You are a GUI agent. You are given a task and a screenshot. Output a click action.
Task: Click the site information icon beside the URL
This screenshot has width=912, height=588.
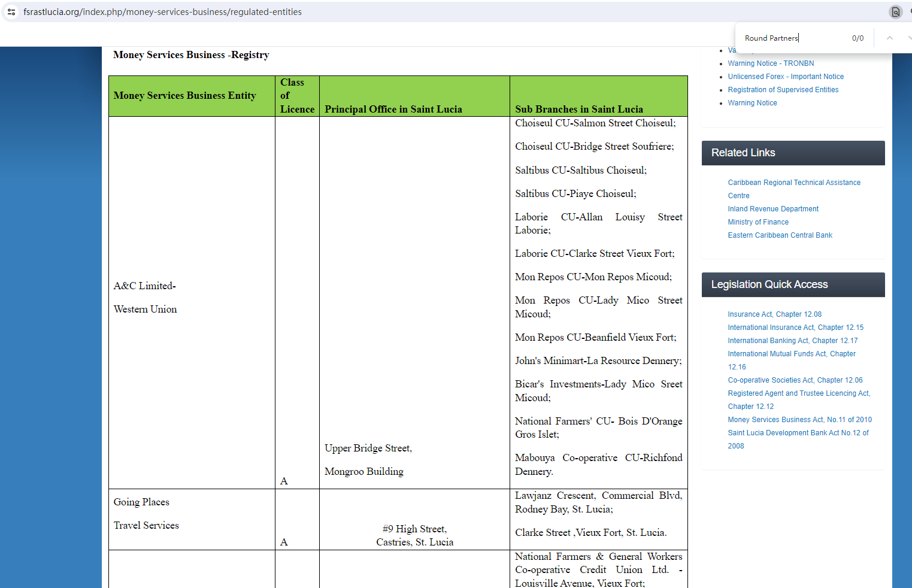click(11, 12)
